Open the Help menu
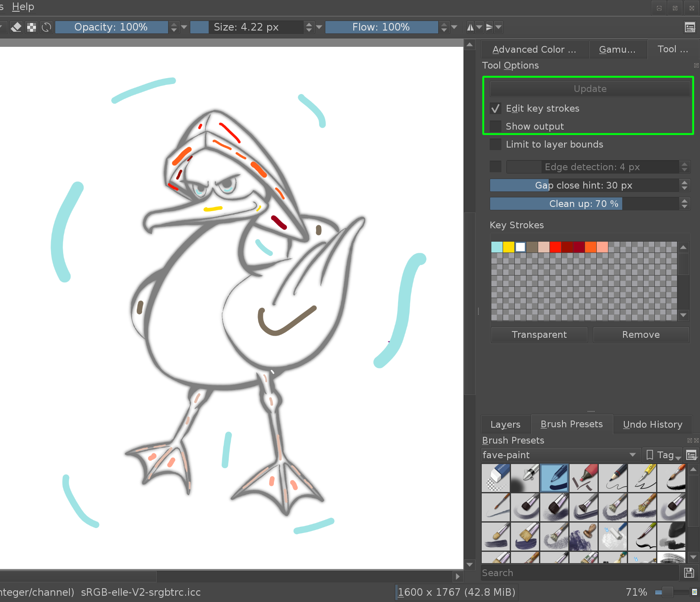This screenshot has width=700, height=602. pyautogui.click(x=23, y=7)
